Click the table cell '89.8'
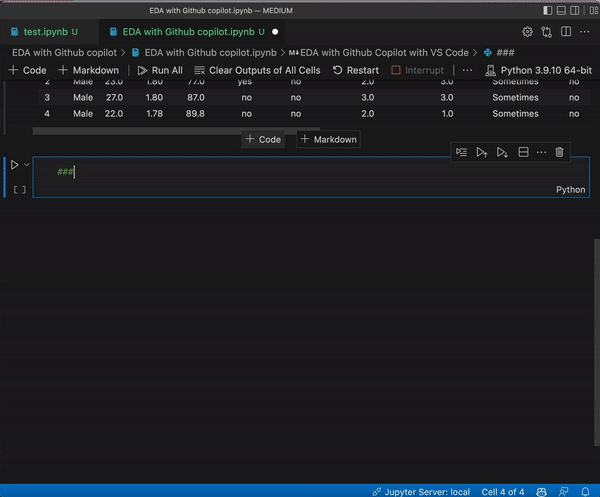Viewport: 600px width, 497px height. coord(195,114)
